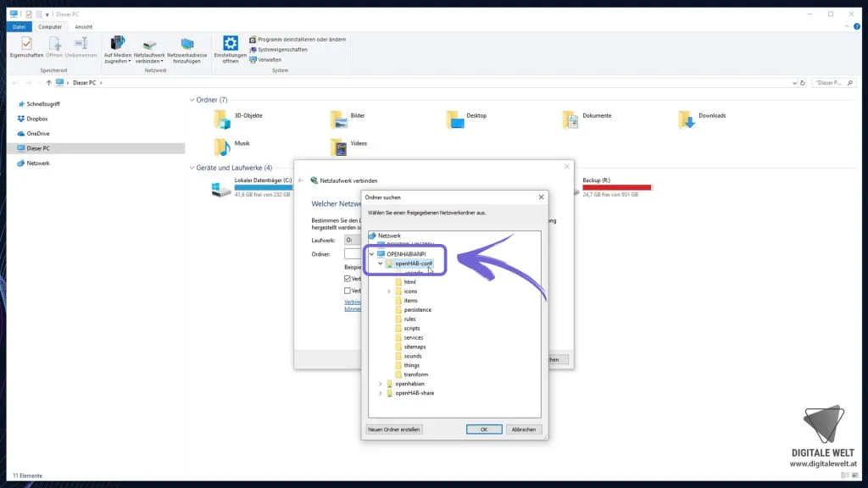Click the Ordner input field
868x488 pixels.
[x=353, y=254]
